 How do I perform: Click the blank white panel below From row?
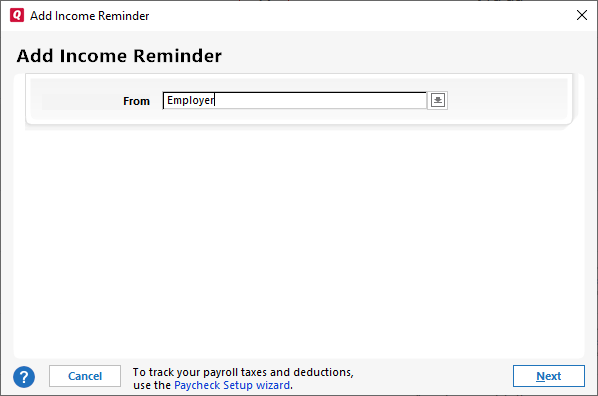pos(299,240)
